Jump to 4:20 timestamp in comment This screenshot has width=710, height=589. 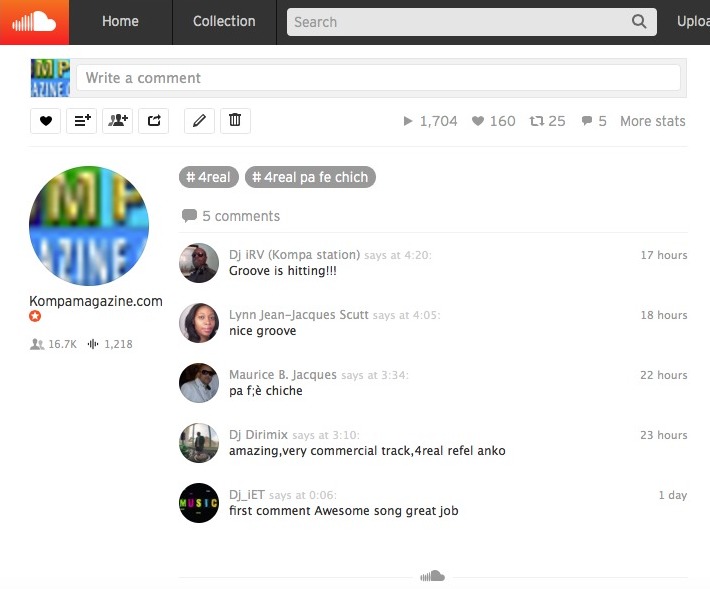pyautogui.click(x=417, y=255)
